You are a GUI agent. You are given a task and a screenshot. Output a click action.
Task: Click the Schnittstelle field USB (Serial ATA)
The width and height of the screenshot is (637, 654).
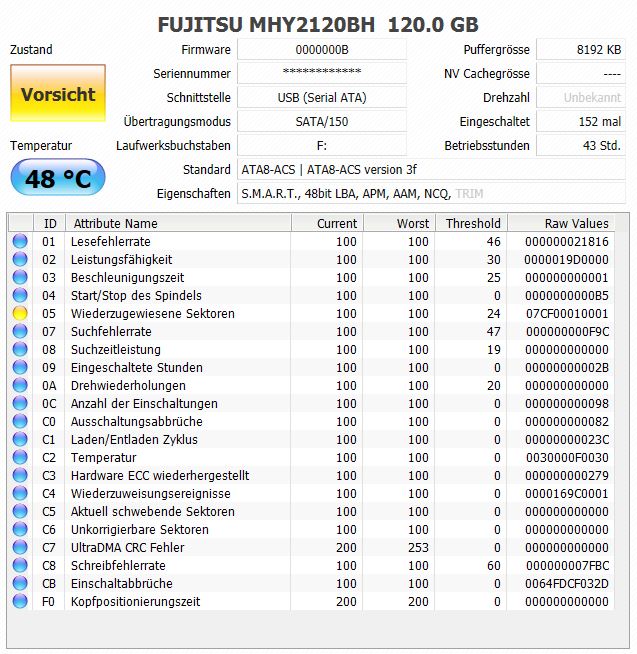coord(322,98)
